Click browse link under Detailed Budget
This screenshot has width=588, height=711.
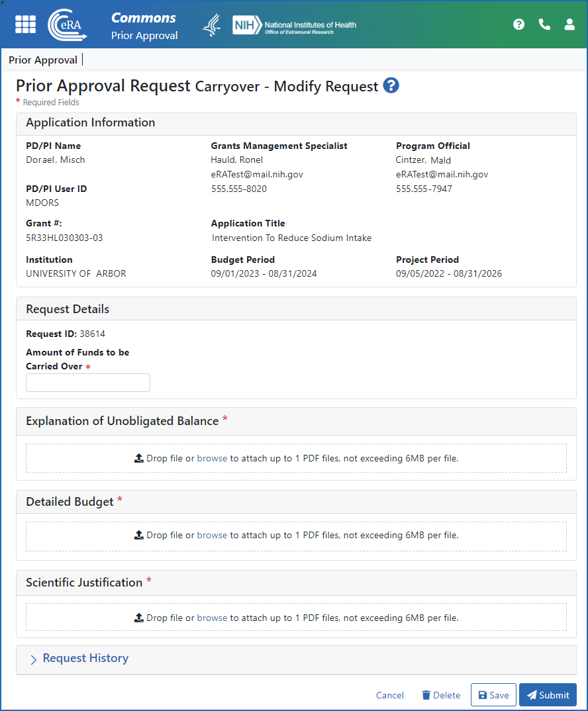(212, 536)
